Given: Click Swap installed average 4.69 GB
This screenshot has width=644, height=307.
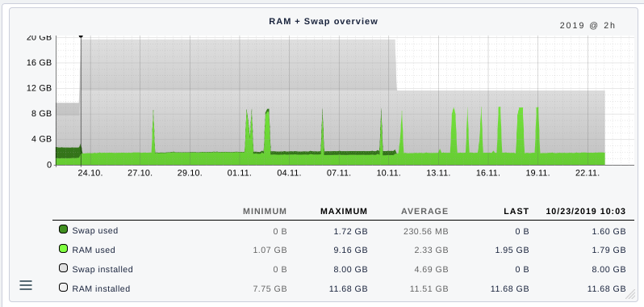Looking at the screenshot, I should coord(431,269).
